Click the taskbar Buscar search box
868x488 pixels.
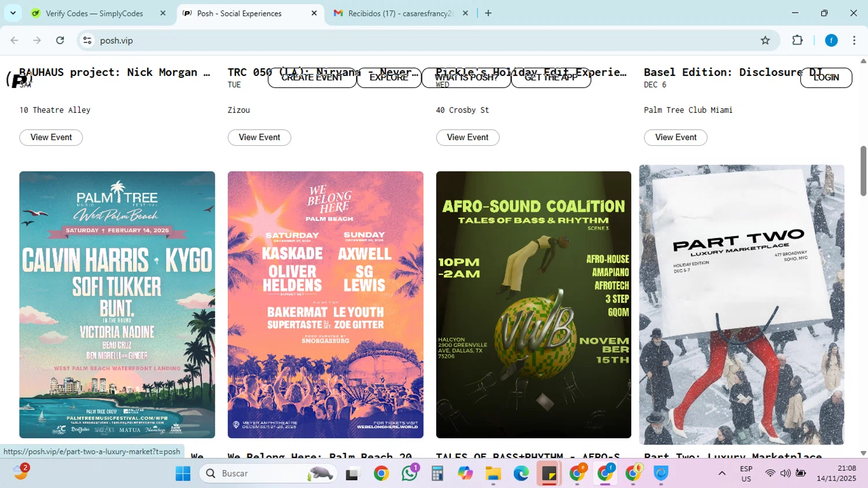click(x=269, y=474)
